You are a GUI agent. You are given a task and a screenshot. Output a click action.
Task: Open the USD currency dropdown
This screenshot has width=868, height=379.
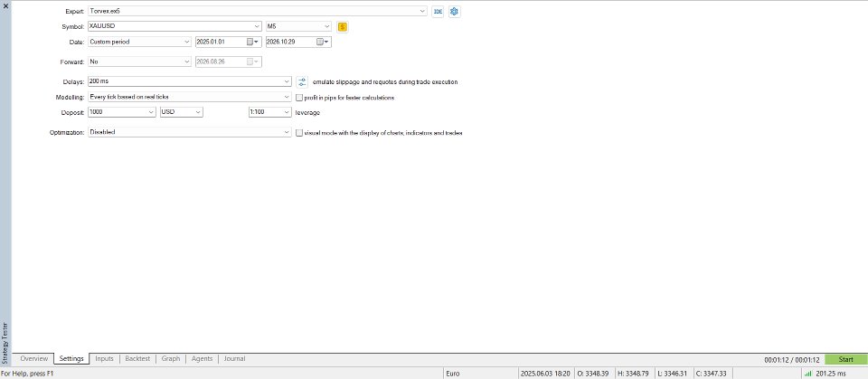198,112
